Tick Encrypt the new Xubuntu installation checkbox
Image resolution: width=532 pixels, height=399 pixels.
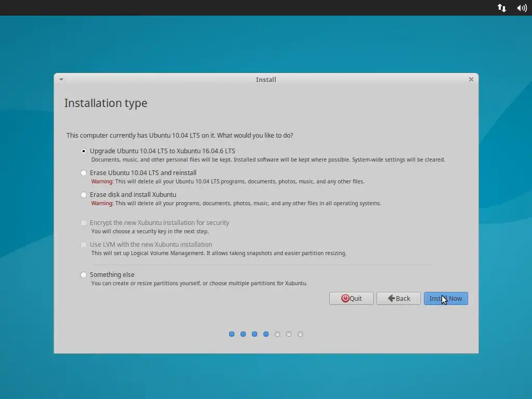[84, 223]
